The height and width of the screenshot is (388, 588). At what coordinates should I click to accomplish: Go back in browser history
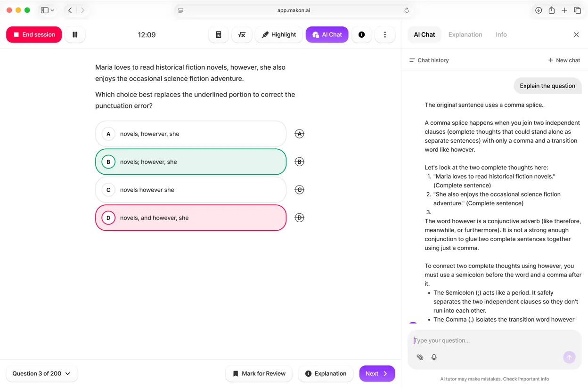pyautogui.click(x=70, y=10)
